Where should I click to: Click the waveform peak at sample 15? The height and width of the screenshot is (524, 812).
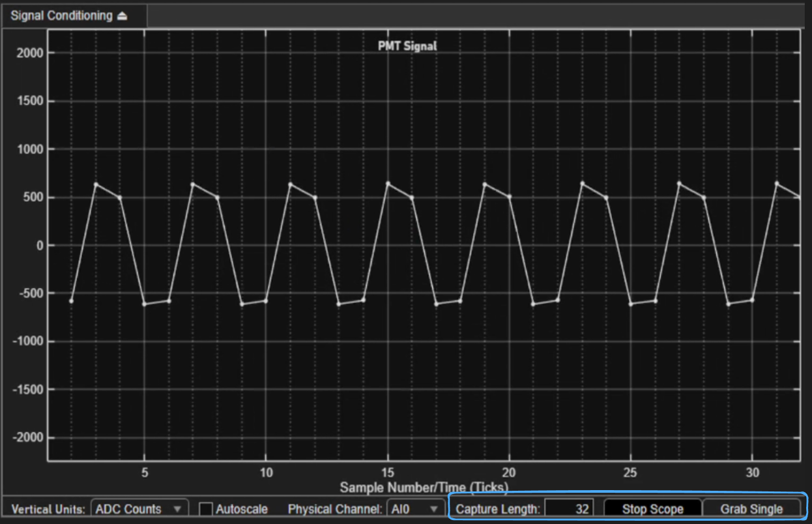[x=388, y=184]
